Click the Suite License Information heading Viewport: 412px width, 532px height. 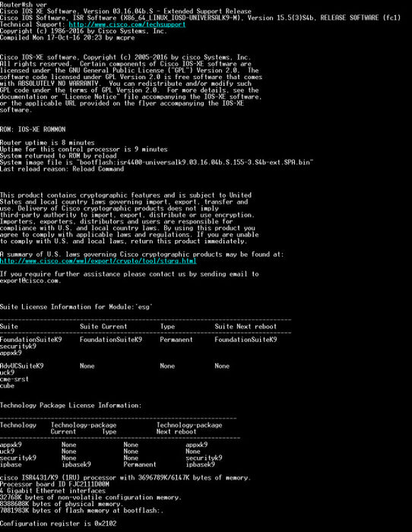[76, 307]
